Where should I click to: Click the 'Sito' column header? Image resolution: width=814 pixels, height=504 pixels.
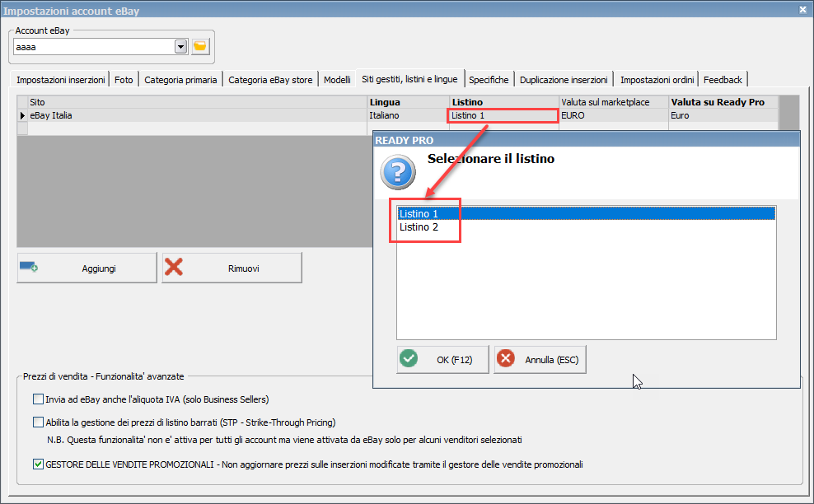(x=197, y=102)
